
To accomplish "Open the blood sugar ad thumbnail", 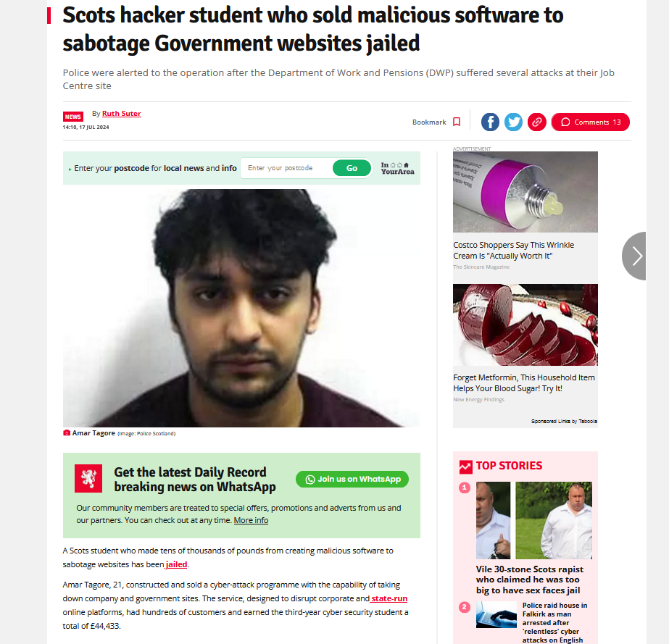I will click(x=525, y=325).
